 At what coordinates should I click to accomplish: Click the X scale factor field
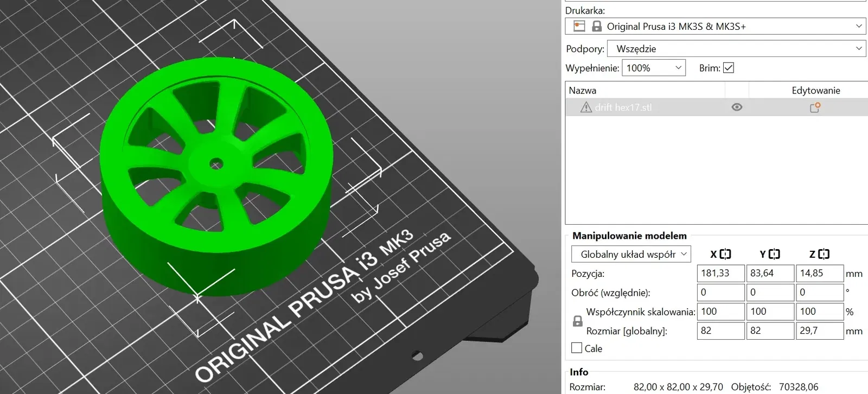(721, 312)
